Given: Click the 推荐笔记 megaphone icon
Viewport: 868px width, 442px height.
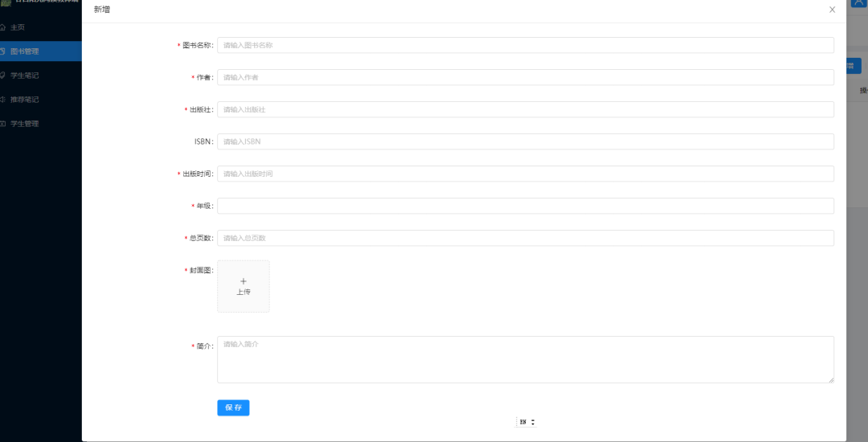Looking at the screenshot, I should coord(2,100).
